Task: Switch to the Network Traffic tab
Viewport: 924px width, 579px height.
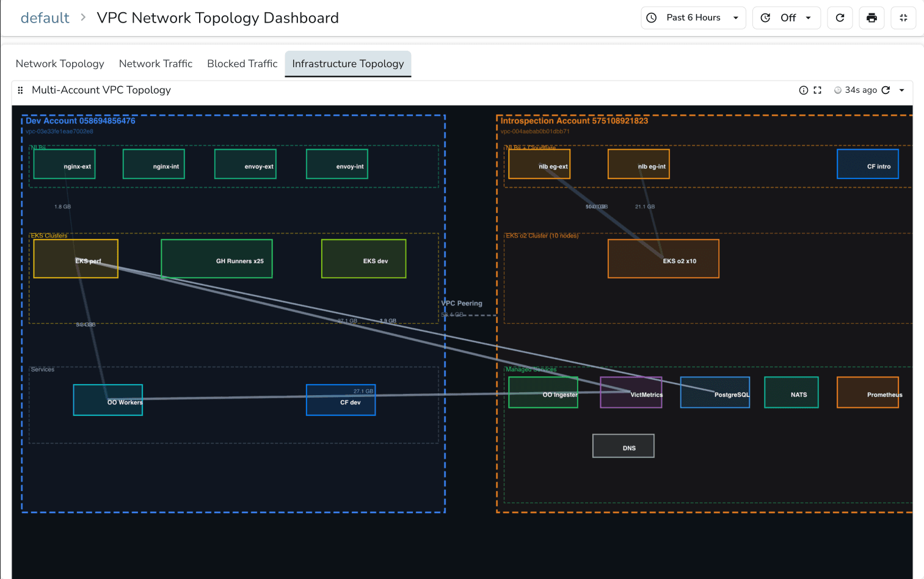Action: (x=156, y=64)
